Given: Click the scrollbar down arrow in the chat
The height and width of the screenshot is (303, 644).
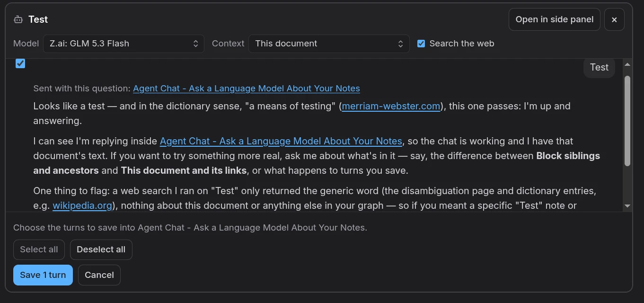Looking at the screenshot, I should click(627, 206).
